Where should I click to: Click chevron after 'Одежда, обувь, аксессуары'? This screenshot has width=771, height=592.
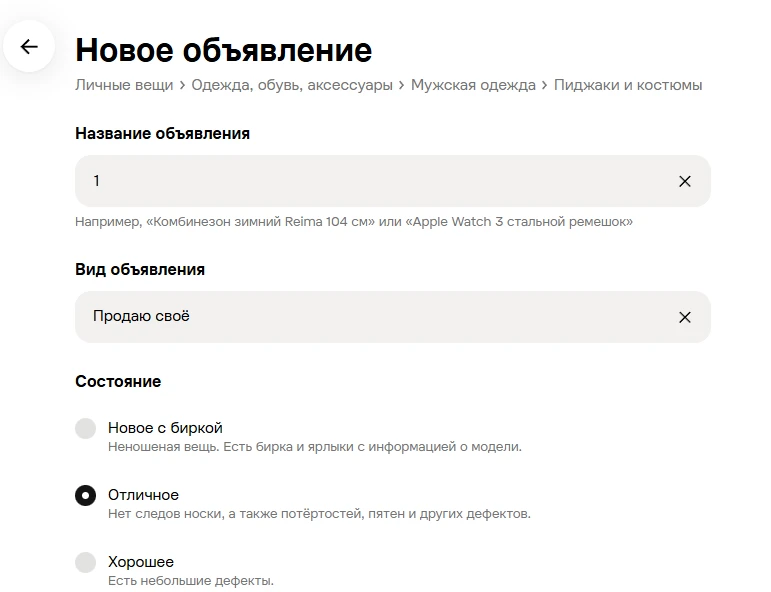[x=402, y=86]
